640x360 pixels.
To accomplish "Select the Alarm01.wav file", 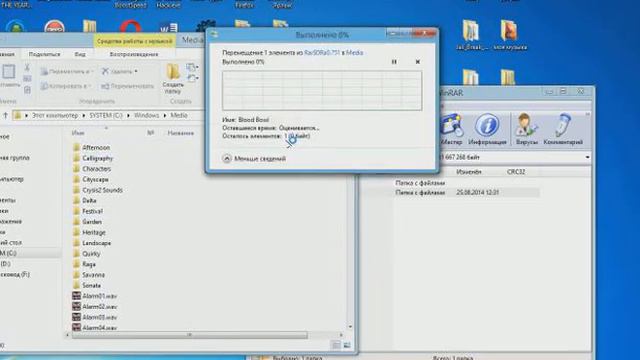I will pyautogui.click(x=95, y=296).
